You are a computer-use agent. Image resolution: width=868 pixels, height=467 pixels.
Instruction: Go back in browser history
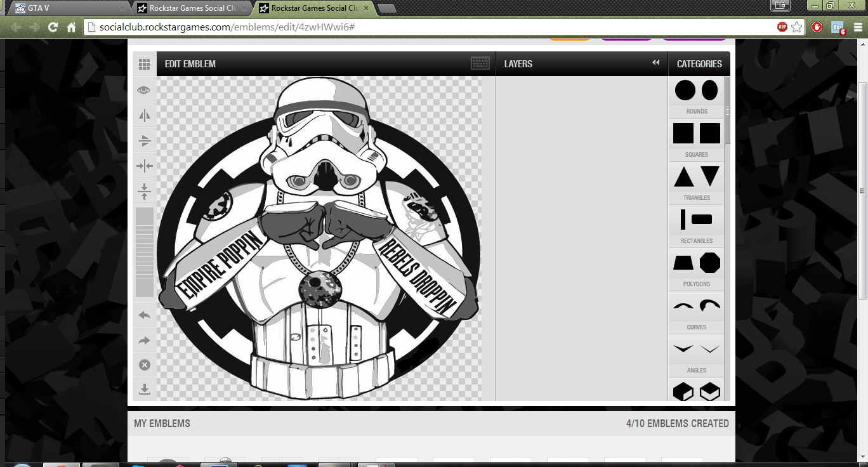(16, 27)
